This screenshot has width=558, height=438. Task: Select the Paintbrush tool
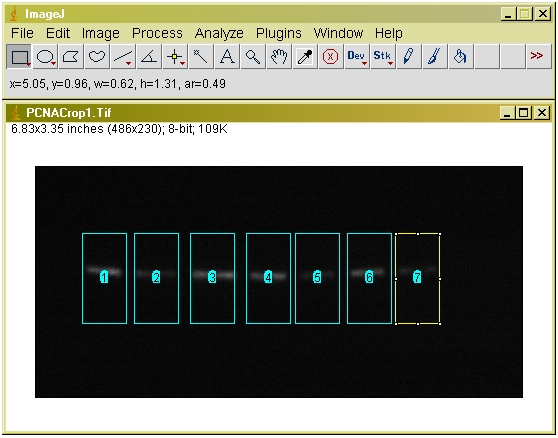coord(435,57)
